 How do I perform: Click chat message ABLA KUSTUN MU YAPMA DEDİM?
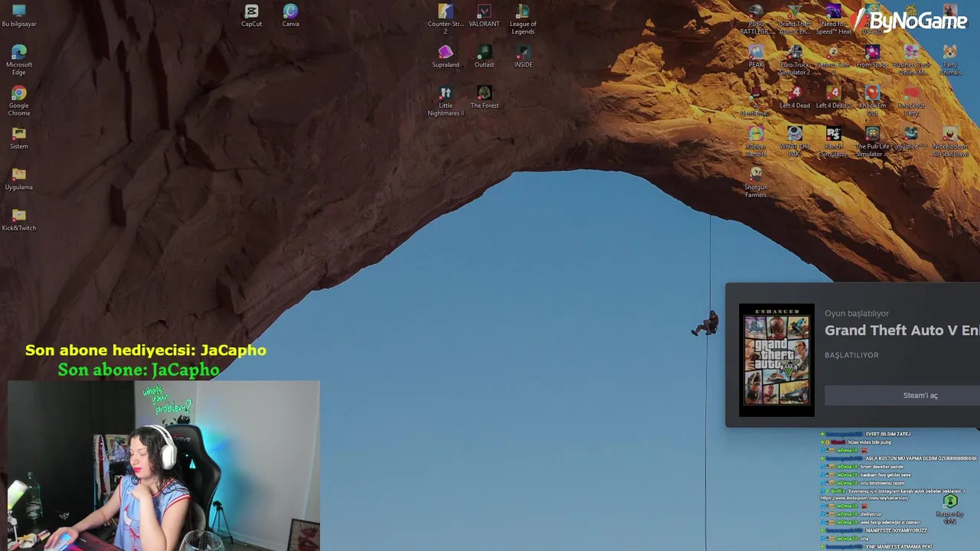point(921,458)
